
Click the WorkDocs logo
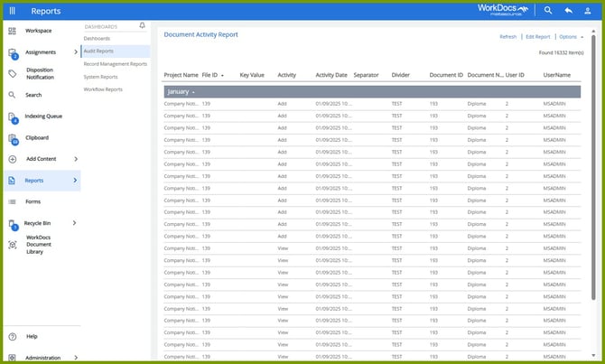point(503,9)
